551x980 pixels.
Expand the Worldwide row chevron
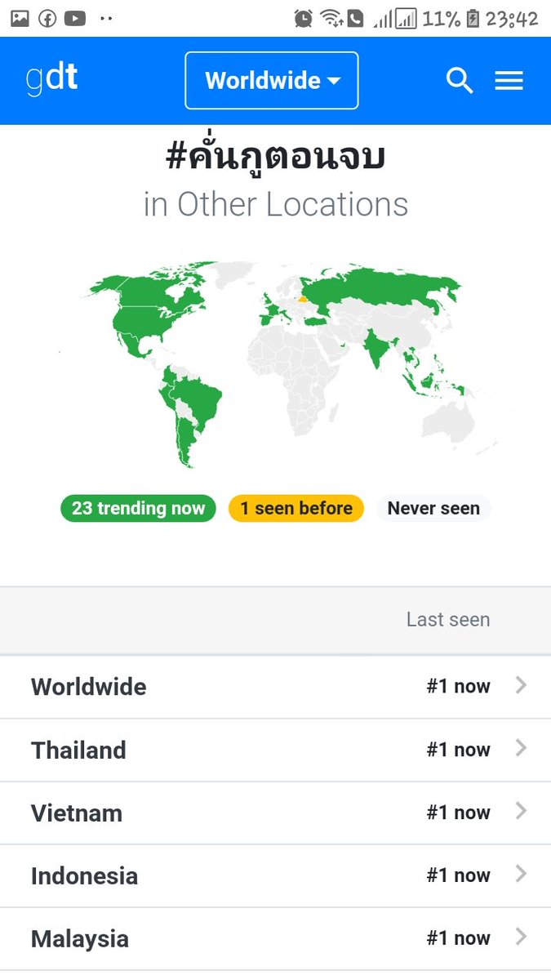pyautogui.click(x=521, y=686)
